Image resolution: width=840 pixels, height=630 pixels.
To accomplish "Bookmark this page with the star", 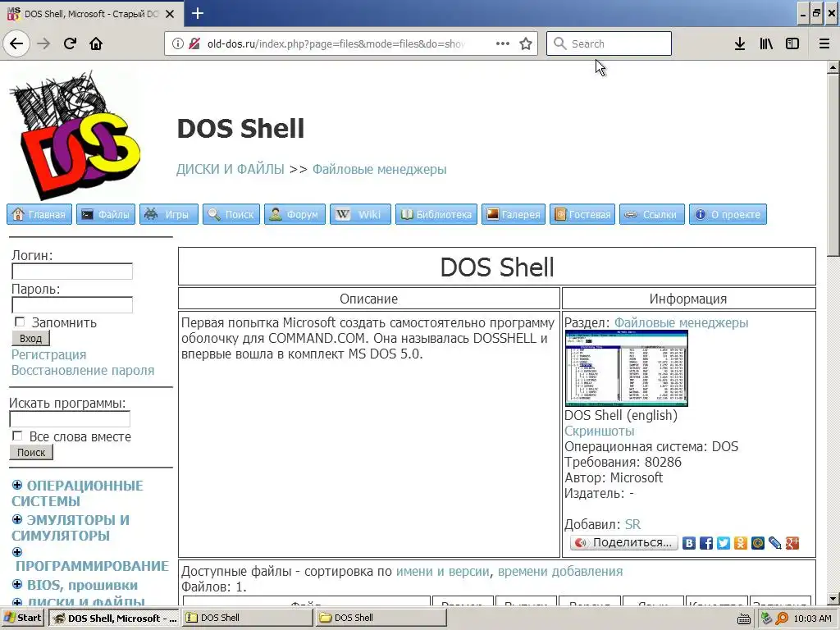I will point(526,43).
